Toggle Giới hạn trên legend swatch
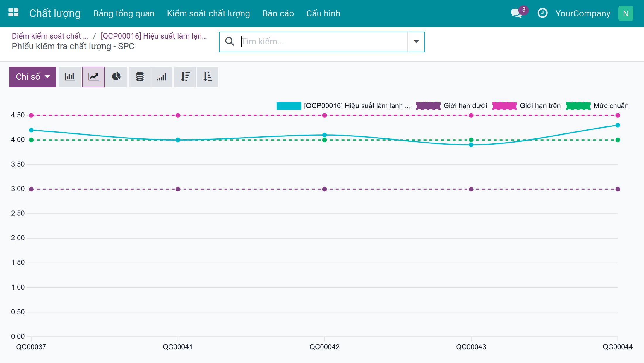 pos(504,106)
